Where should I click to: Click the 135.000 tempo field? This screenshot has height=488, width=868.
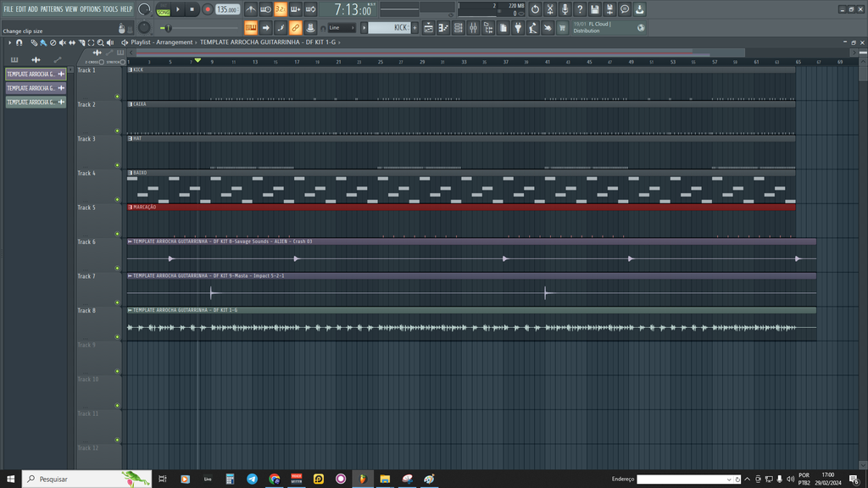(x=227, y=9)
